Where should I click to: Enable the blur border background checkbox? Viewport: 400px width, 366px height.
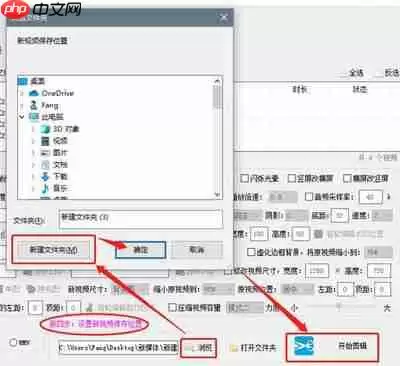click(x=251, y=252)
